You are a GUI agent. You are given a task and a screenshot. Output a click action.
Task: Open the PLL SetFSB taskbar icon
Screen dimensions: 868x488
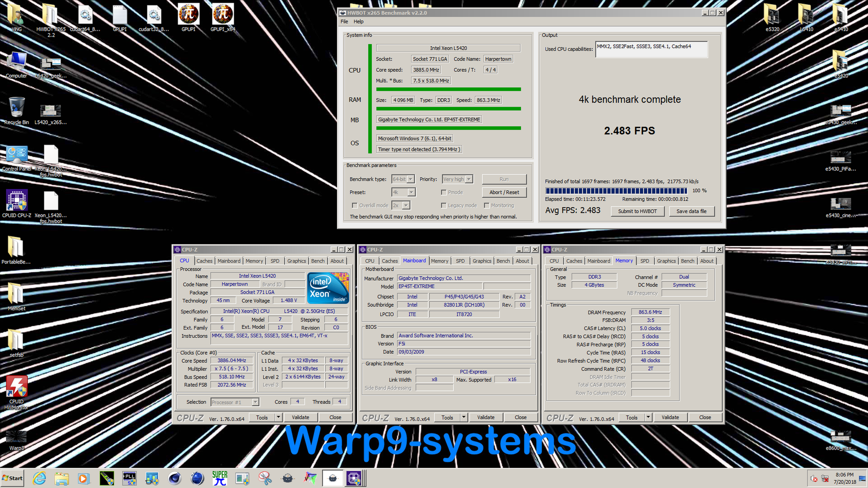129,478
